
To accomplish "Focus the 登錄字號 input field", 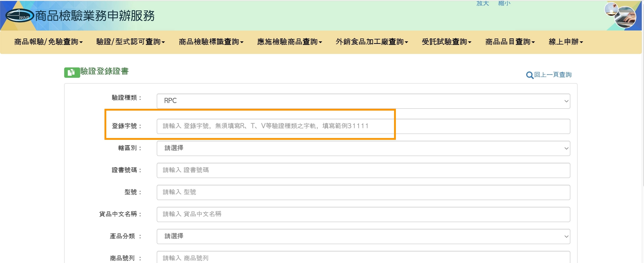I will click(x=363, y=126).
